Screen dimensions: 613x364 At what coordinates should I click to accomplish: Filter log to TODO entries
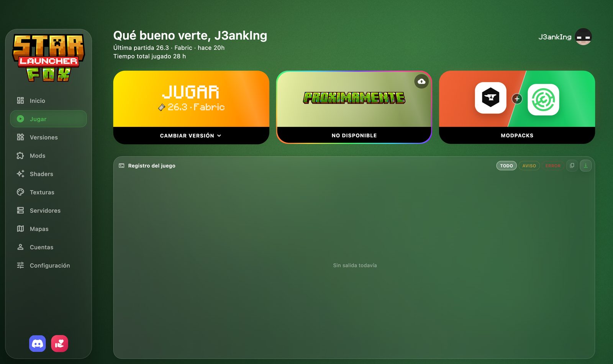tap(506, 166)
